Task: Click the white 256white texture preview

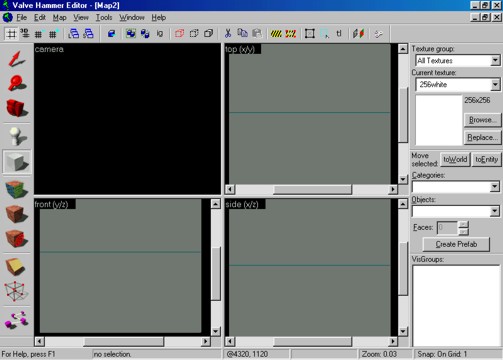Action: pos(439,120)
